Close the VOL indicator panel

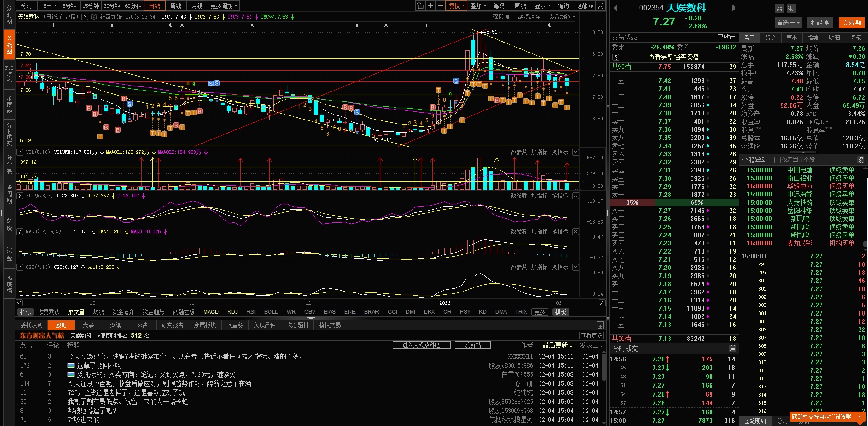tap(575, 152)
